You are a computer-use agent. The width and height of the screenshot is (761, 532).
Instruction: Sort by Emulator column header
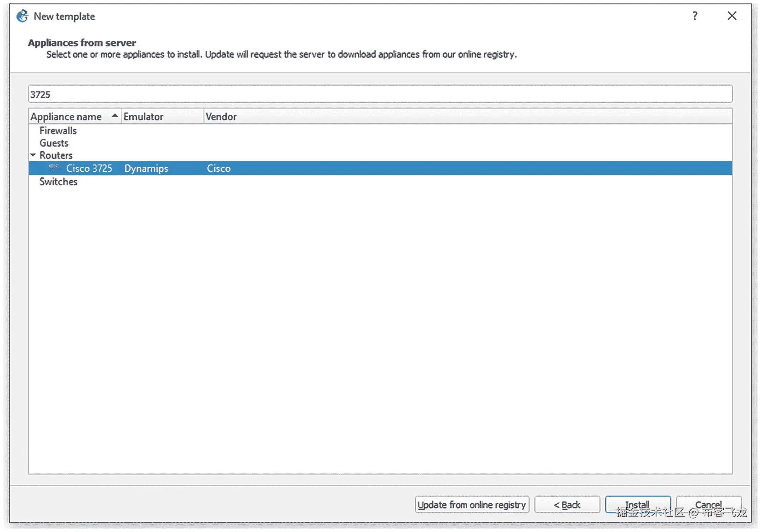(x=162, y=117)
